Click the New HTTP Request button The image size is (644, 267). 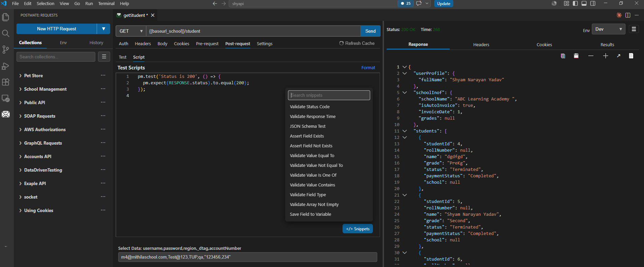point(57,29)
